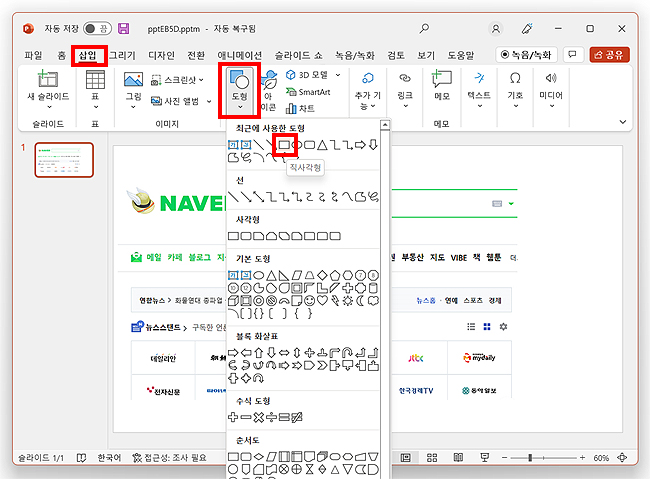
Task: Choose Flowchart Decision diamond in 순서도 section
Action: pyautogui.click(x=259, y=457)
